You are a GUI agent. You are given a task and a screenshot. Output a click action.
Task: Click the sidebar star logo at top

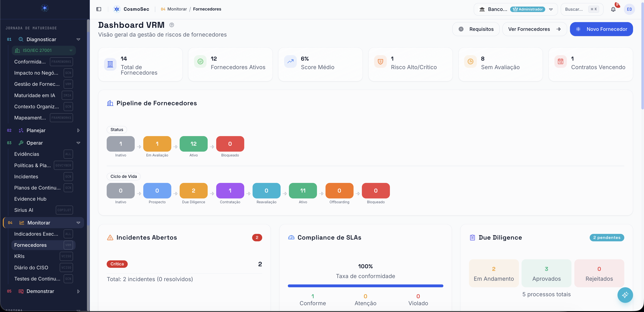[45, 8]
